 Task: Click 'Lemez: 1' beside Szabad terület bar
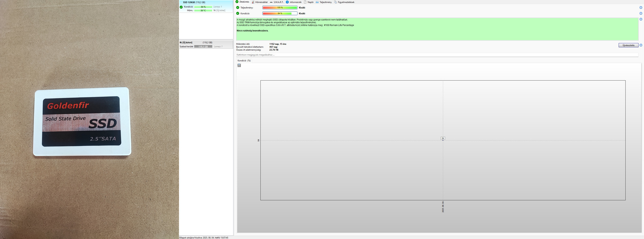(x=218, y=47)
